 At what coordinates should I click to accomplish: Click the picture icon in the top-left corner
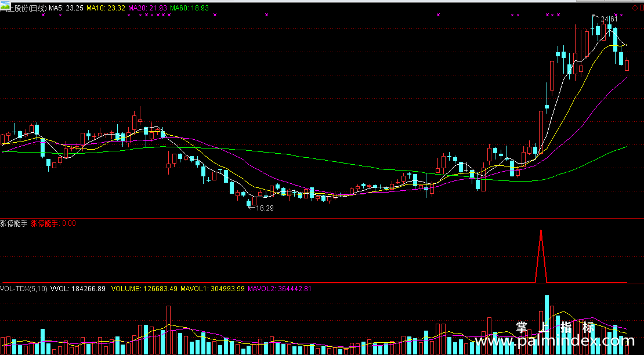pos(5,5)
